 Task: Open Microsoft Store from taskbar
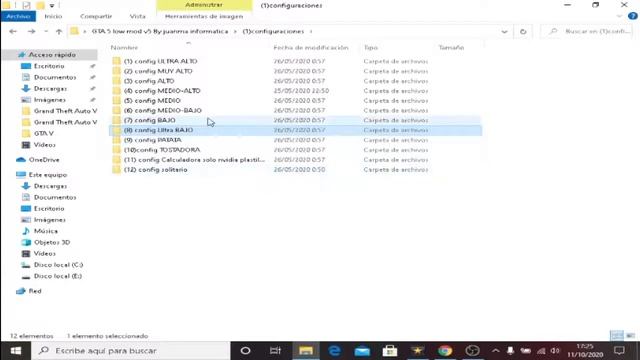pos(390,351)
